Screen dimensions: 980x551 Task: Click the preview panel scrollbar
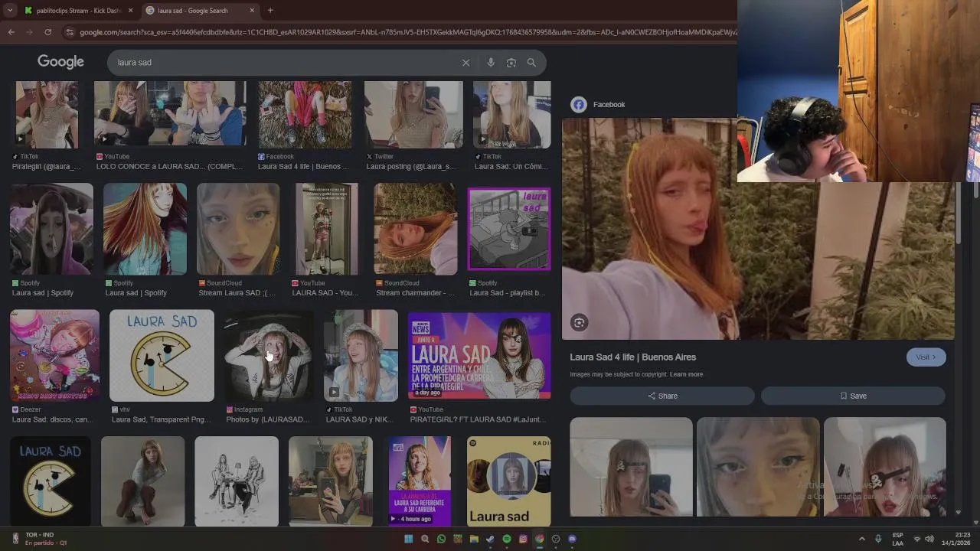coord(959,214)
